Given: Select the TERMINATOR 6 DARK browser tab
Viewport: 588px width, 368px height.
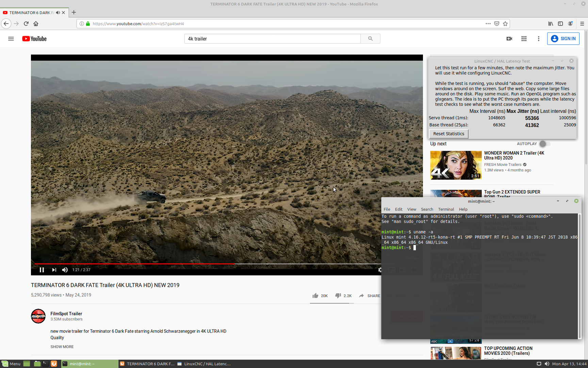Looking at the screenshot, I should [31, 13].
